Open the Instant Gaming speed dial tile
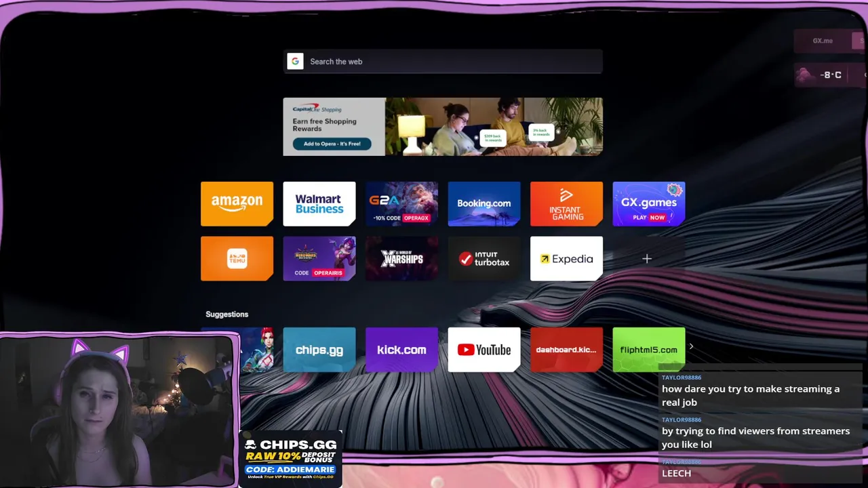The width and height of the screenshot is (868, 488). 566,203
